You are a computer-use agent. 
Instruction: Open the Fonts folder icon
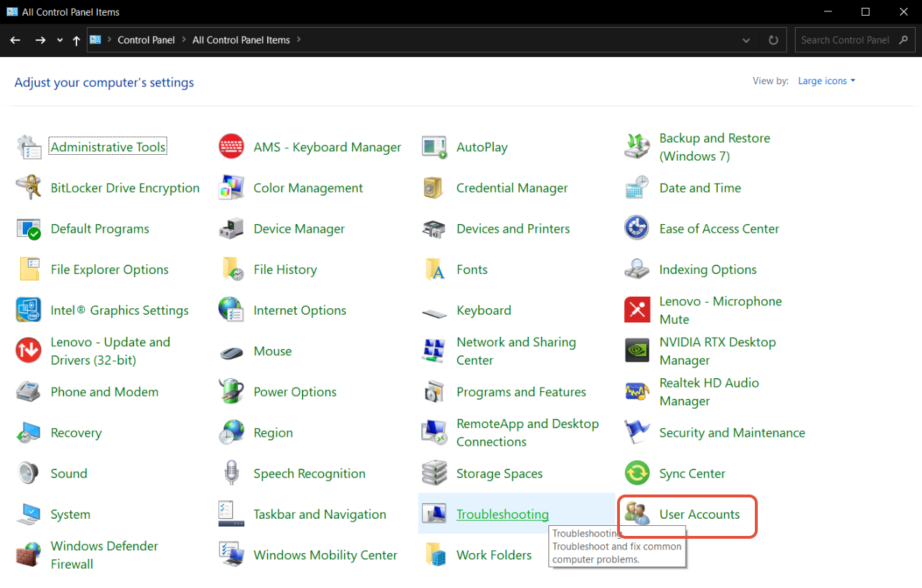(434, 269)
